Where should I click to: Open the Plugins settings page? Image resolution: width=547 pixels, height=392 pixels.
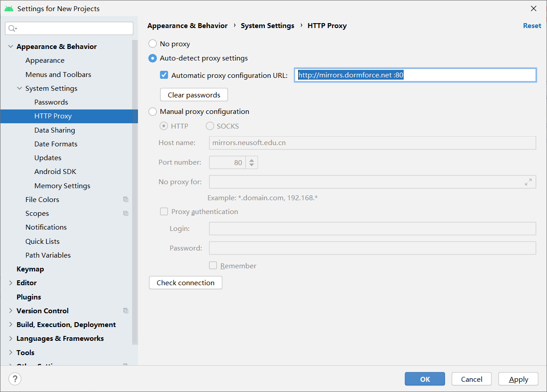28,297
